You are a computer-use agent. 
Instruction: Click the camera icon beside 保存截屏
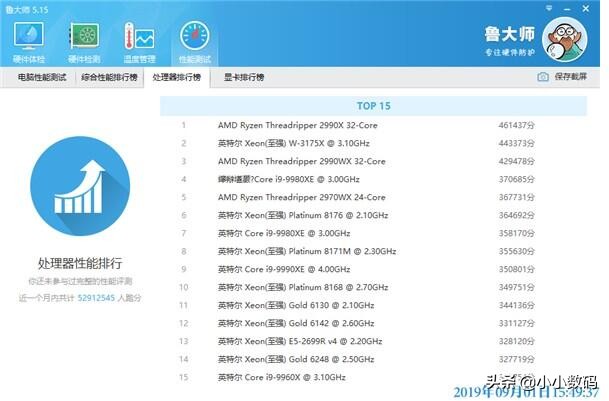point(543,77)
